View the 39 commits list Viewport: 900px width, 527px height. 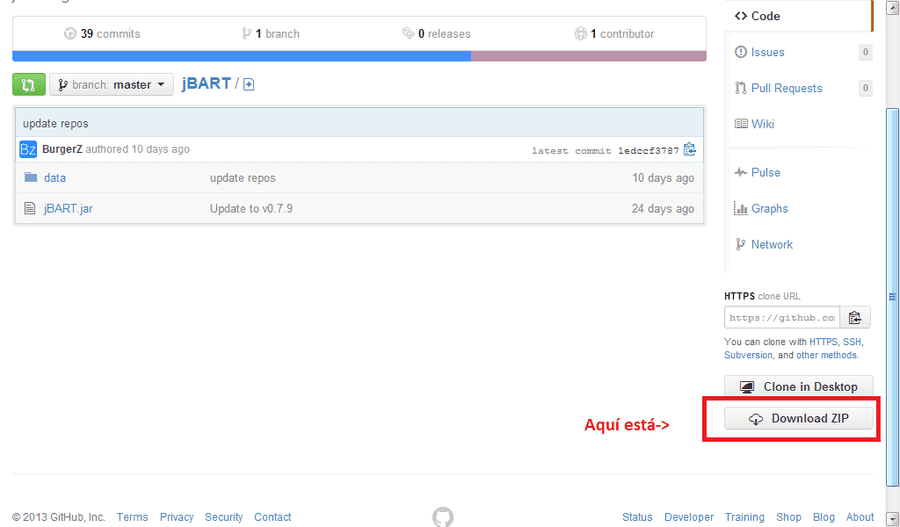click(102, 34)
